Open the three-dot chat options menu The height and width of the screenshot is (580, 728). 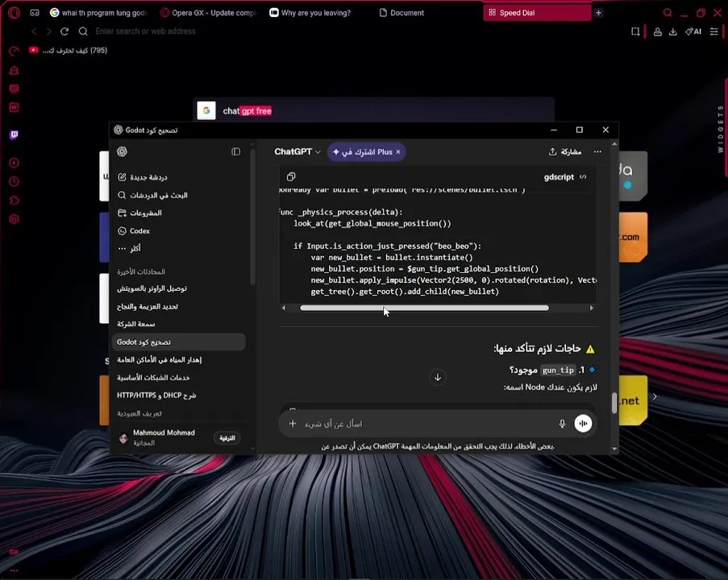(597, 151)
